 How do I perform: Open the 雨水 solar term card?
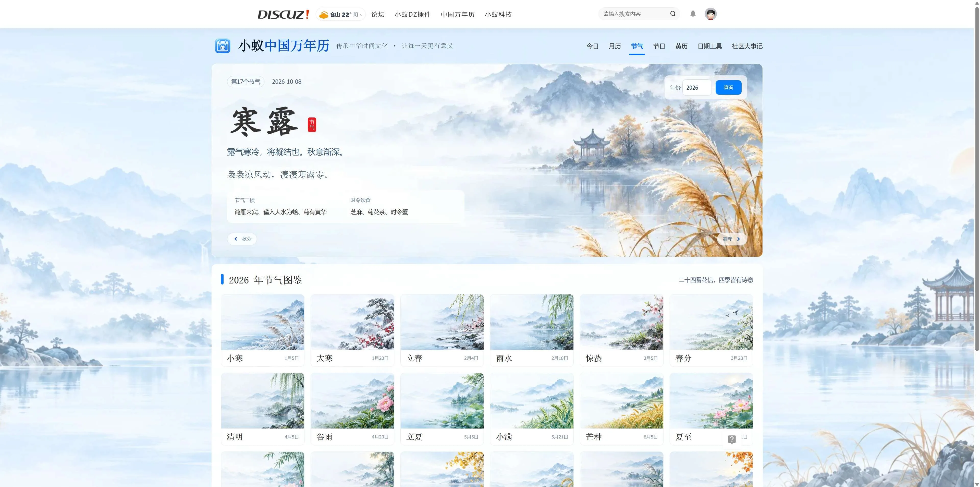[531, 330]
